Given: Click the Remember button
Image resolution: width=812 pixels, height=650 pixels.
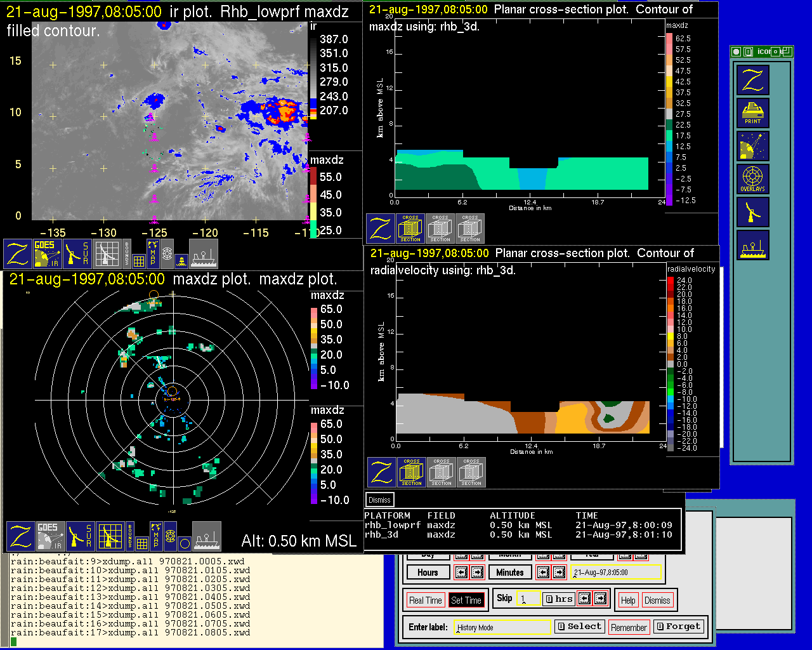Looking at the screenshot, I should click(x=629, y=628).
